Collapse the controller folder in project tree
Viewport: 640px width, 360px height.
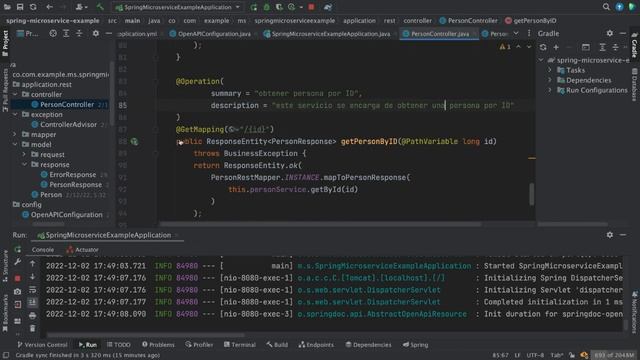pos(16,94)
